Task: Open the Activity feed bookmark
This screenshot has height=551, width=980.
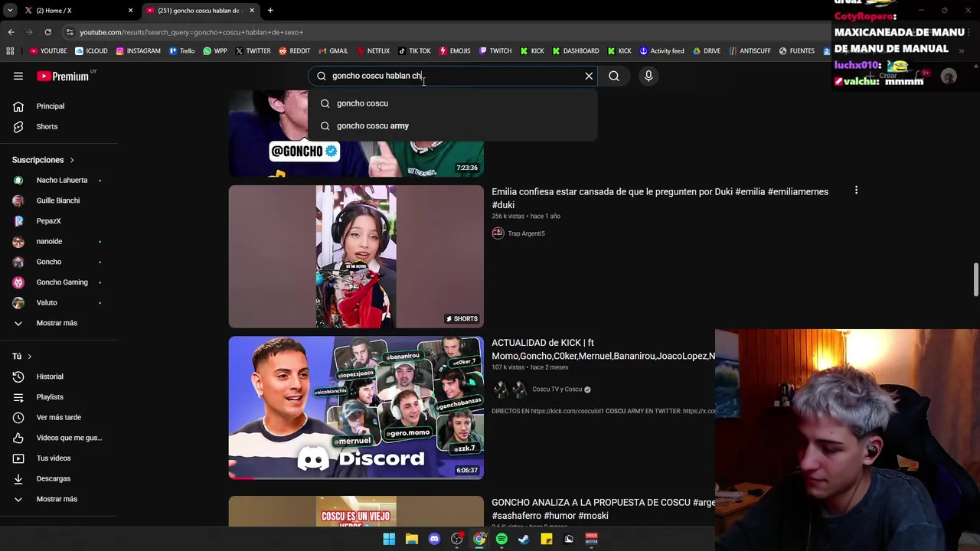Action: [661, 51]
